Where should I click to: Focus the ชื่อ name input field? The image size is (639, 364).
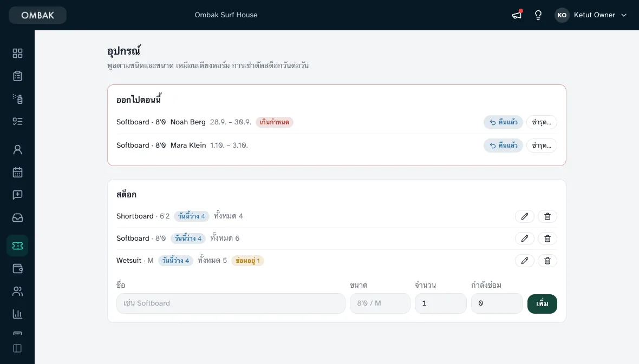pyautogui.click(x=231, y=303)
